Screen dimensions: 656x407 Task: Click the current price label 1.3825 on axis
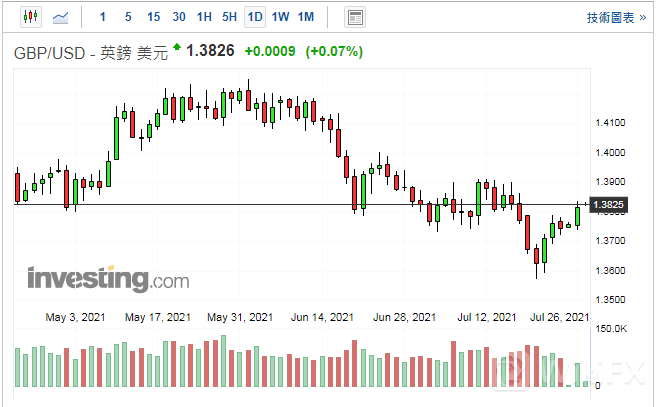pos(609,205)
